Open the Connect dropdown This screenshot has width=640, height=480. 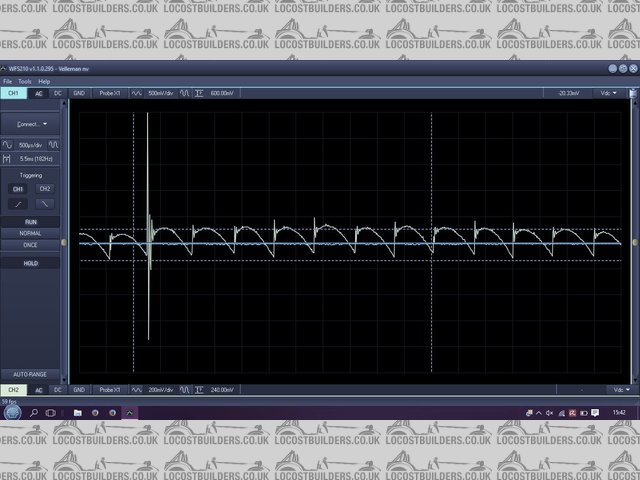[31, 124]
